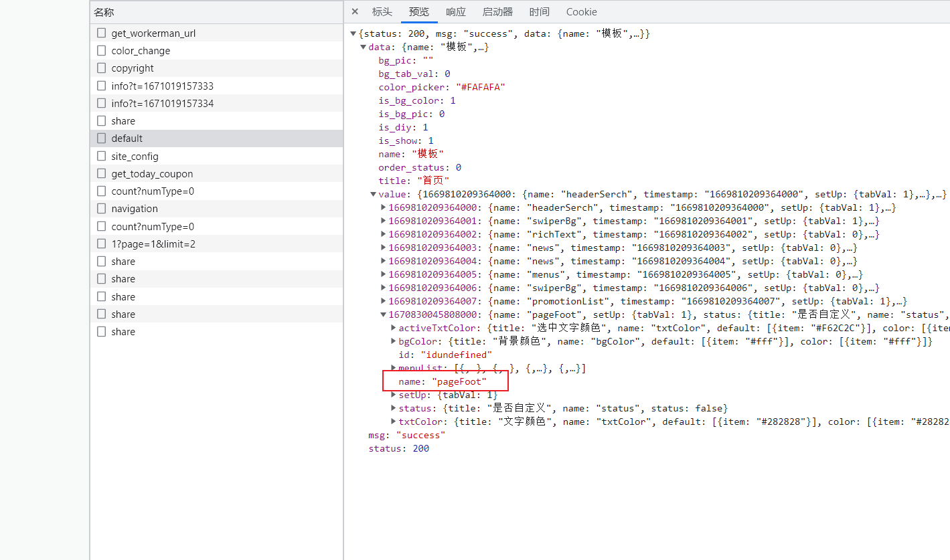Click the is_diy: 1 line
The width and height of the screenshot is (950, 560).
[x=403, y=127]
